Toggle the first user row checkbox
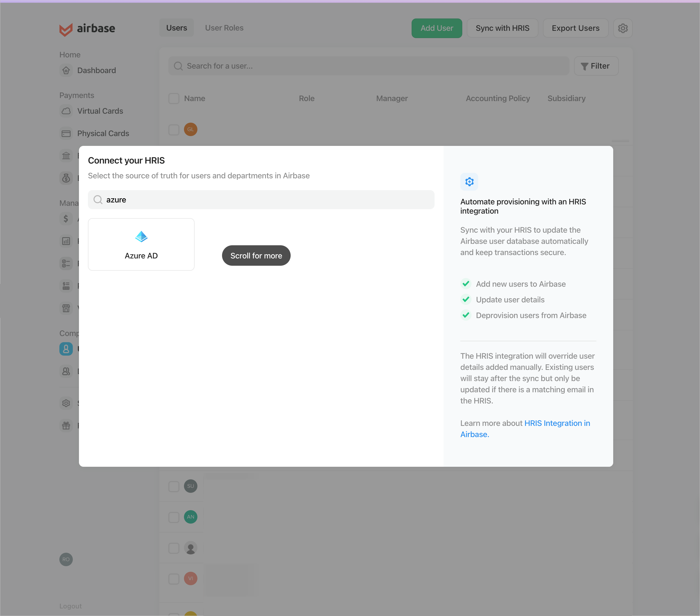Image resolution: width=700 pixels, height=616 pixels. 174,129
